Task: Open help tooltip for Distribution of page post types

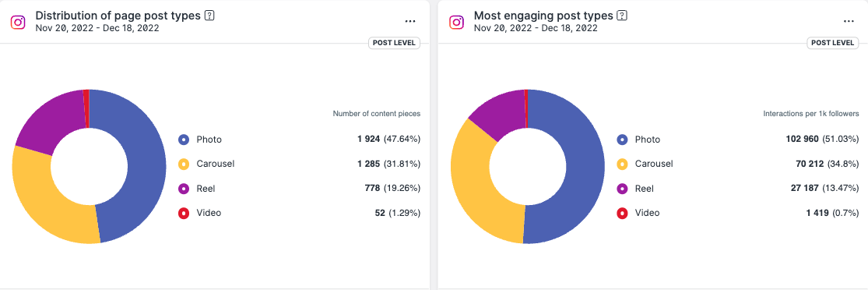Action: pyautogui.click(x=209, y=16)
